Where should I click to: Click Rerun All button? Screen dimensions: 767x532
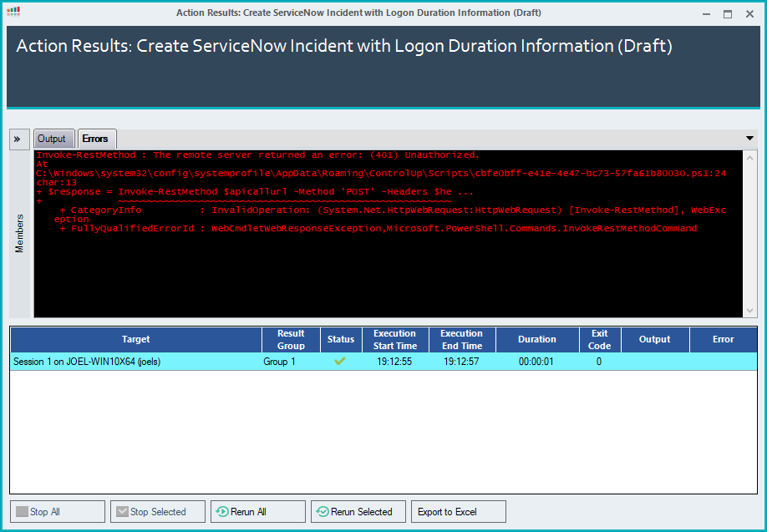pos(258,511)
